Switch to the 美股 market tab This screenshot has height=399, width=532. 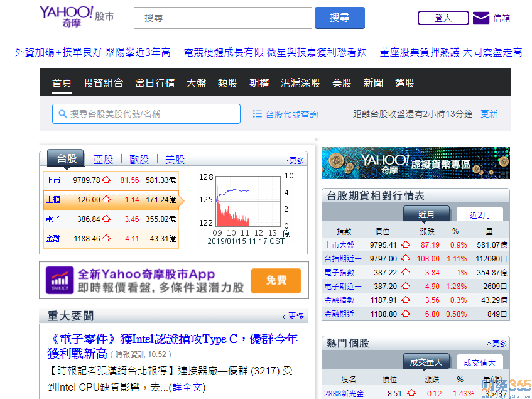pyautogui.click(x=175, y=160)
